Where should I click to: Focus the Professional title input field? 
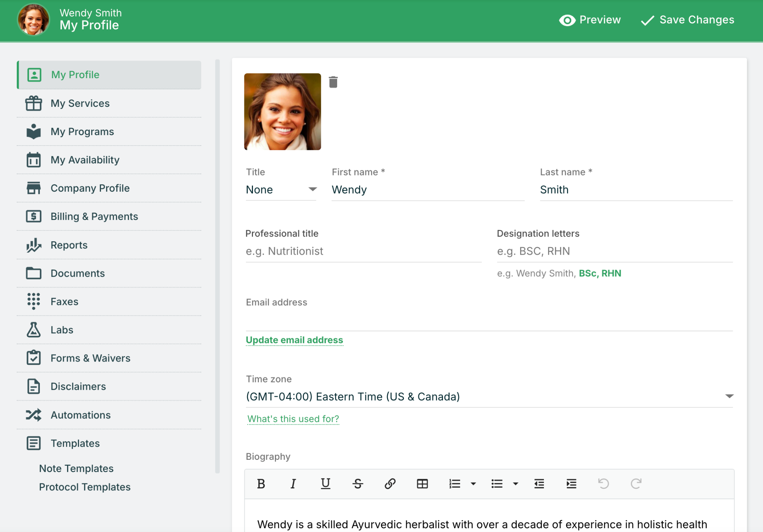pyautogui.click(x=363, y=251)
